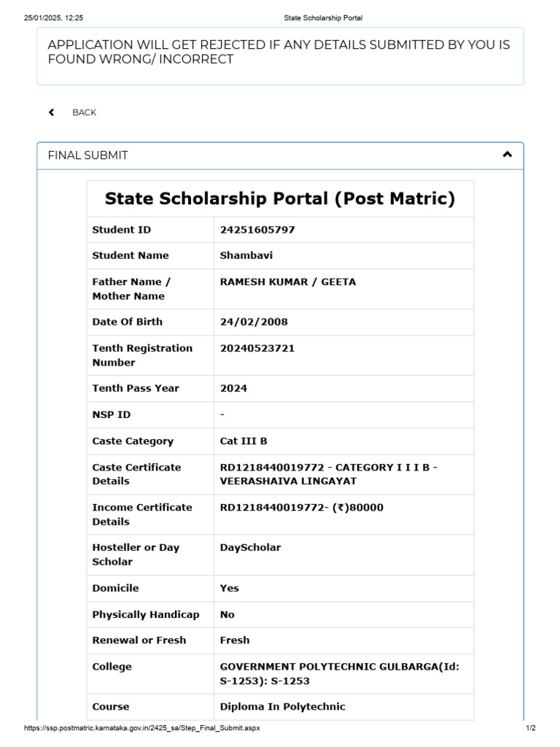Click the Tenth Registration Number value
Viewport: 560px width, 747px height.
tap(257, 348)
